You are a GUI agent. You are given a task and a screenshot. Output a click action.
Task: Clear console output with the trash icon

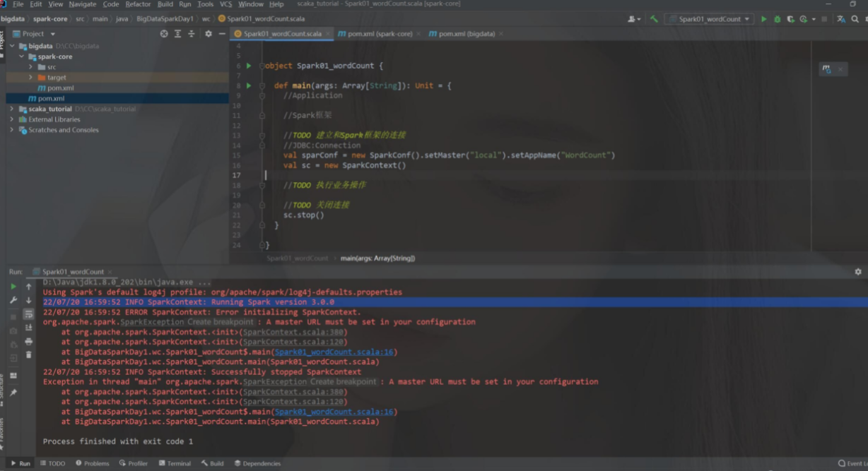pyautogui.click(x=29, y=354)
